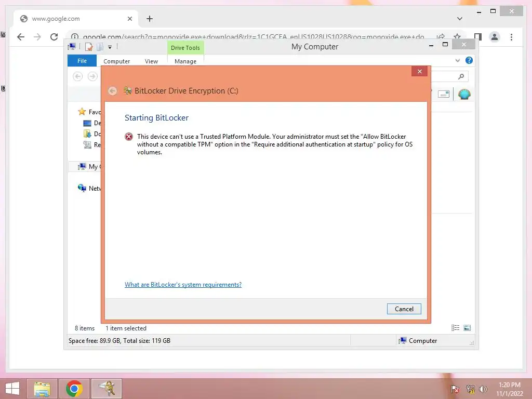Screen dimensions: 532x399
Task: Select Desktop item under Favorites
Action: [92, 123]
